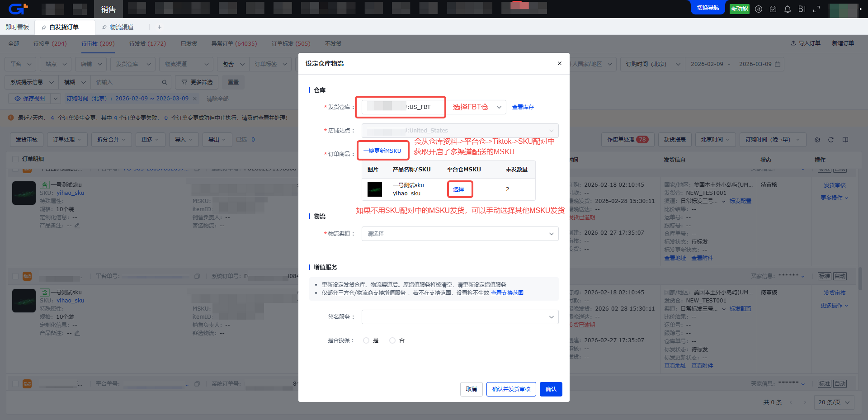
Task: Refresh the order list
Action: point(831,140)
